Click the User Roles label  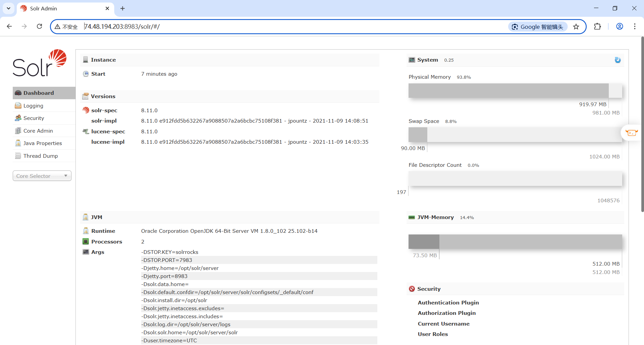tap(433, 334)
